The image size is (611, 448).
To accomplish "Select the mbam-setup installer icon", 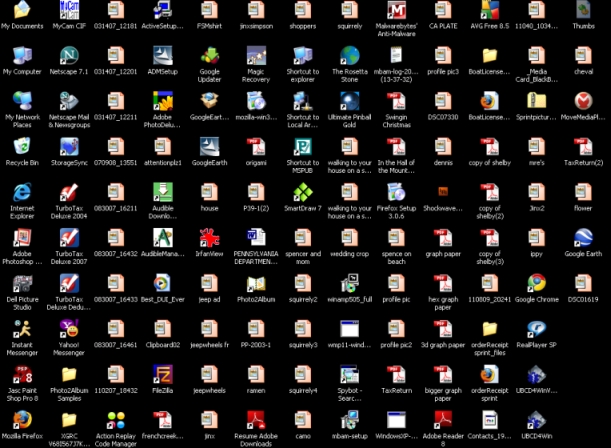I will click(350, 420).
